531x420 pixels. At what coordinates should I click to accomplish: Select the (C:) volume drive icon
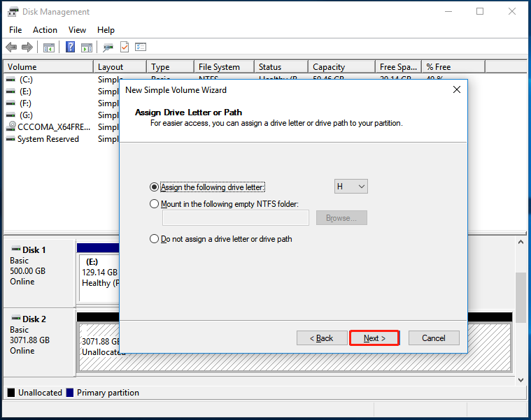tap(10, 80)
